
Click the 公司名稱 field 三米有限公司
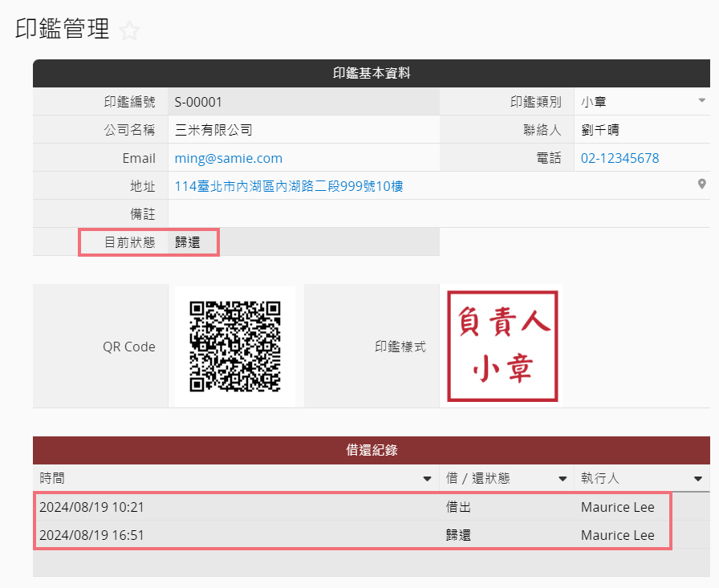(x=303, y=130)
